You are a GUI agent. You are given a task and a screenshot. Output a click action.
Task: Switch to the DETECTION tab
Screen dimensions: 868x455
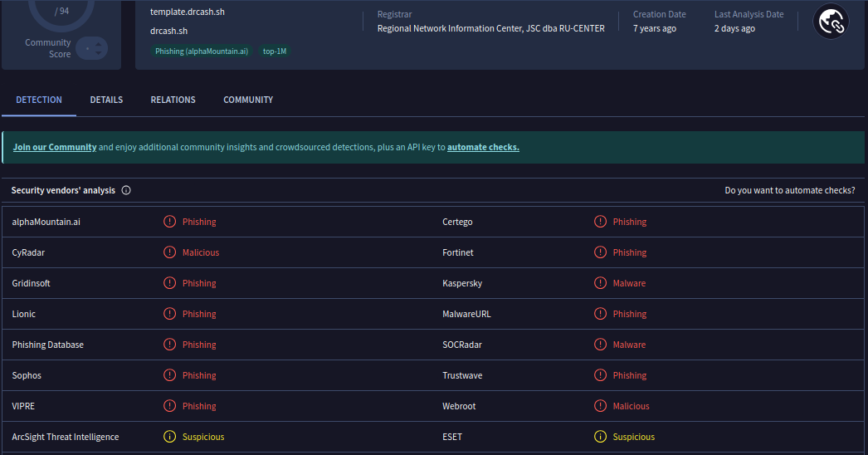click(x=39, y=100)
